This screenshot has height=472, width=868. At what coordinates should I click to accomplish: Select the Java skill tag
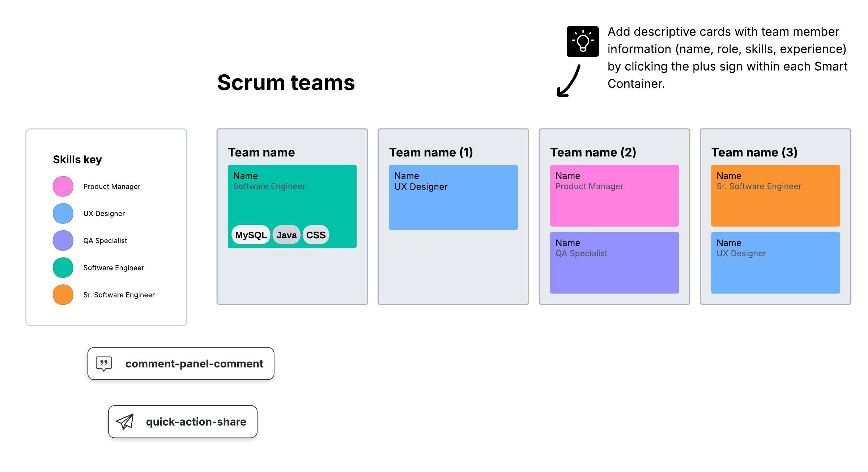(286, 235)
